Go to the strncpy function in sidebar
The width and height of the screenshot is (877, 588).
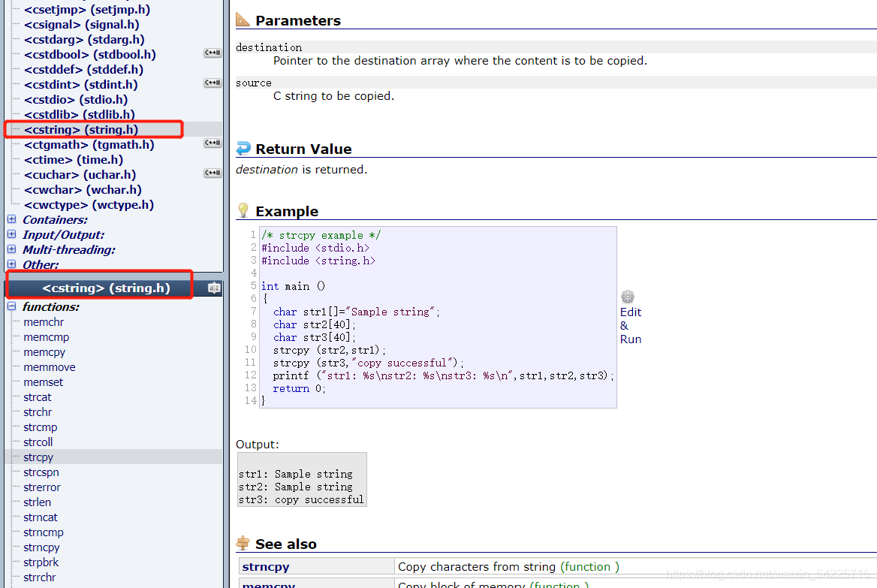point(41,547)
